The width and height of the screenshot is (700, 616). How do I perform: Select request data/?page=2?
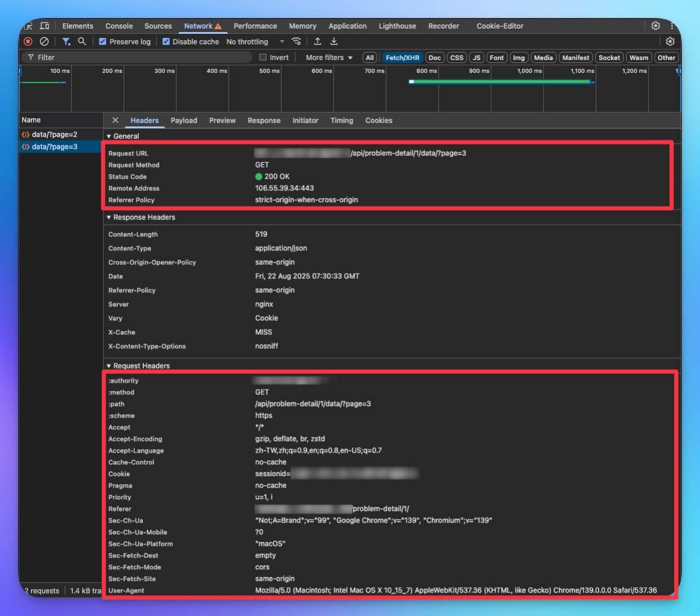[61, 134]
